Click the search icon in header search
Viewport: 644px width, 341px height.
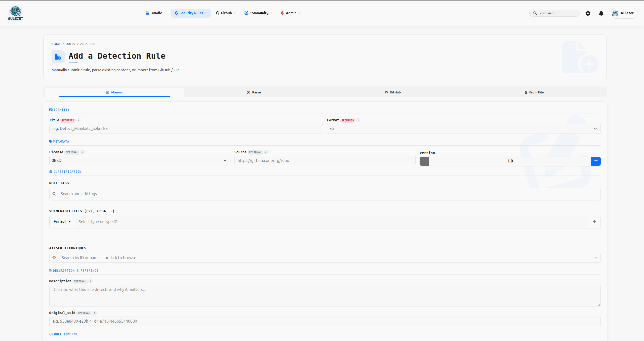535,13
